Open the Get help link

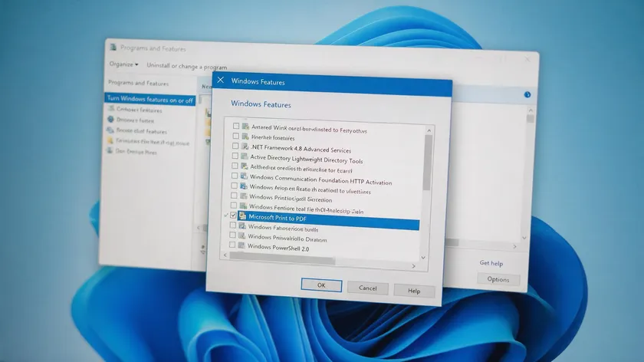[491, 263]
